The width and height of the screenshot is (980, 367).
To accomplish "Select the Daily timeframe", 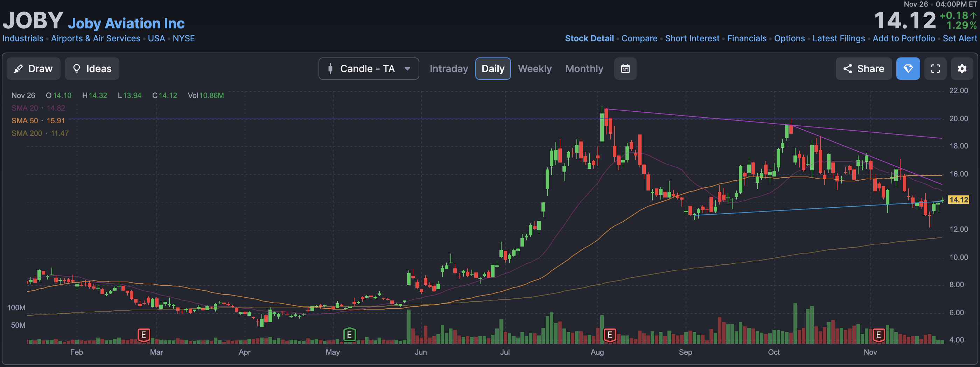I will click(x=493, y=69).
